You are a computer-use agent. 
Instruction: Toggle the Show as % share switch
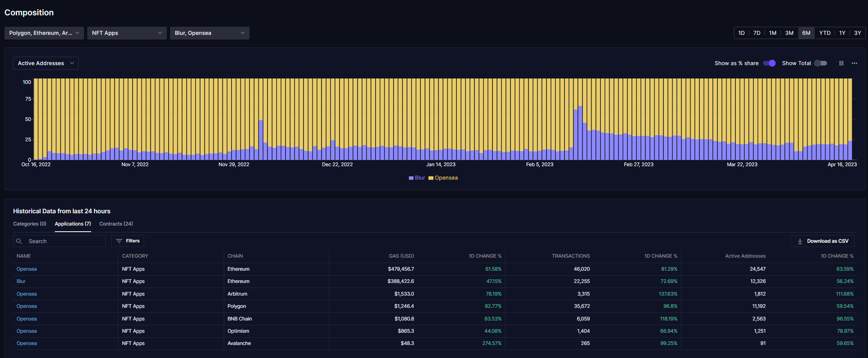769,63
